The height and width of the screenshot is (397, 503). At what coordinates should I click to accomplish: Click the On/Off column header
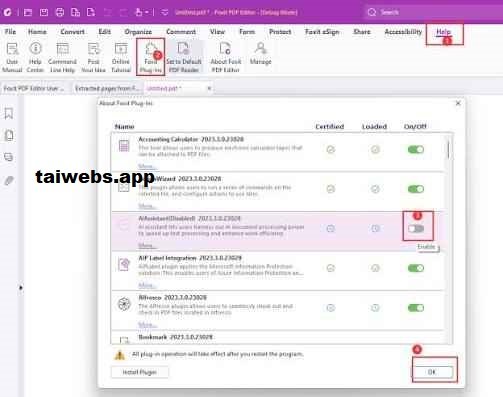pos(415,126)
